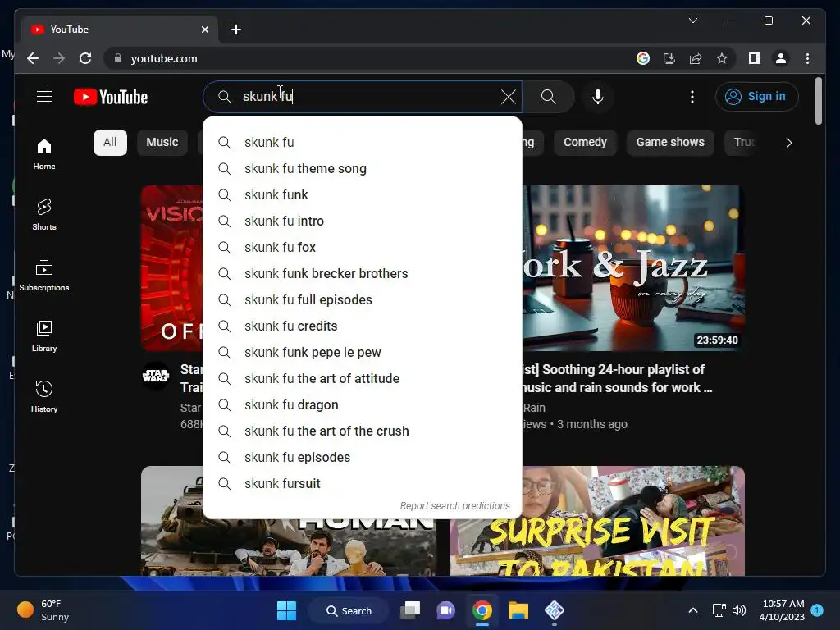Clear the search box with the X

pyautogui.click(x=508, y=97)
